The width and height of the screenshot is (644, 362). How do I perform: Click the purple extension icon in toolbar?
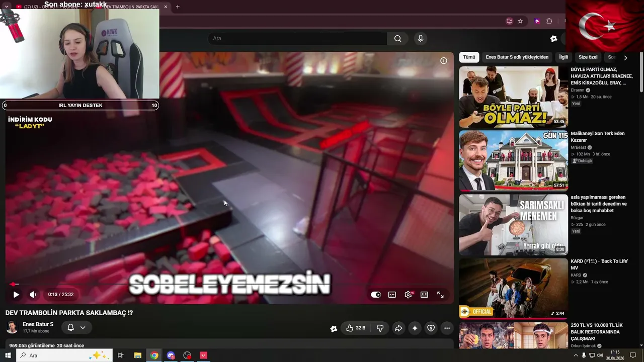(537, 21)
